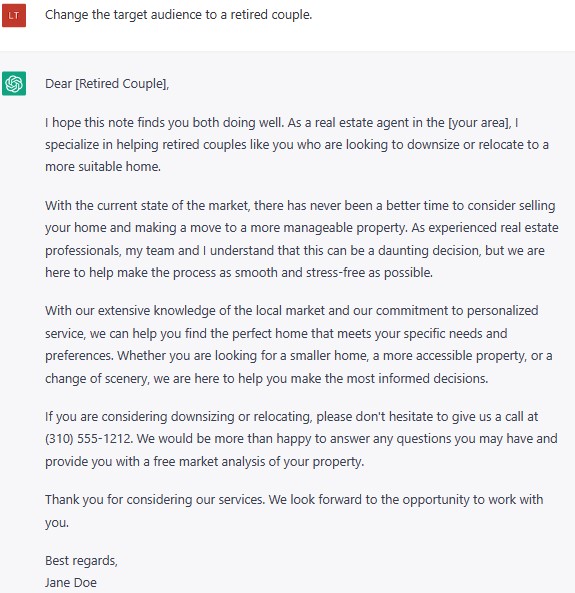Click the 'Jane Doe' signature
Screen dimensions: 575x593
[x=71, y=582]
